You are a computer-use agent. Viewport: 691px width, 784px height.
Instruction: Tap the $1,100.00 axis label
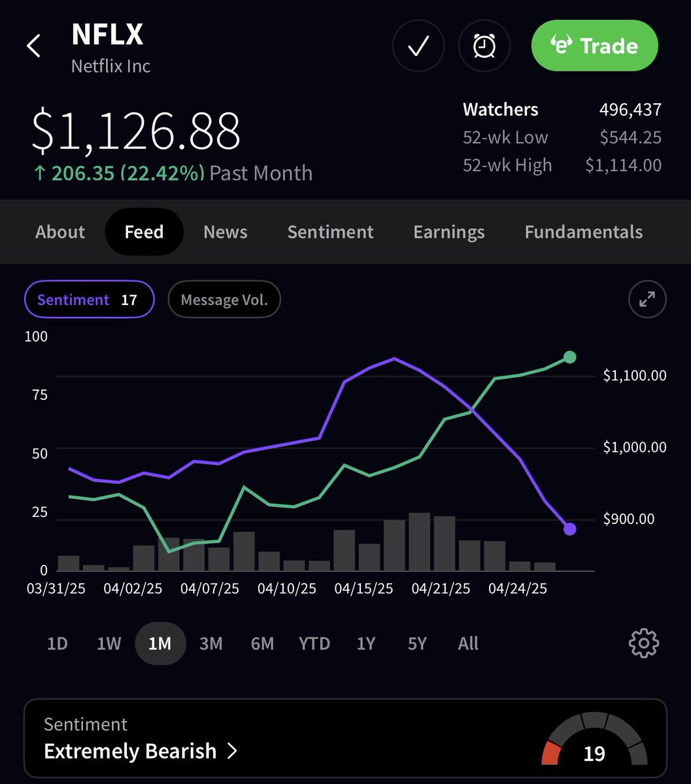coord(635,376)
